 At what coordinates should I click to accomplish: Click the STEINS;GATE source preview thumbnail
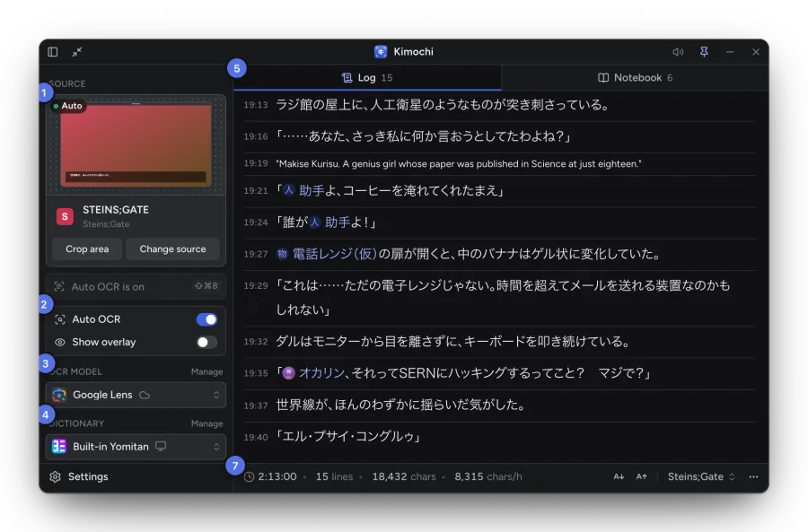pos(136,144)
